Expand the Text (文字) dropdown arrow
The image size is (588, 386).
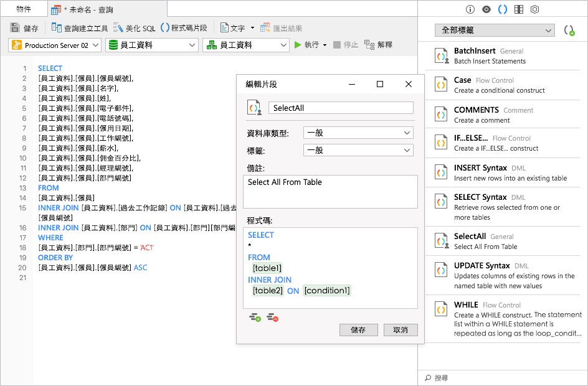[252, 28]
